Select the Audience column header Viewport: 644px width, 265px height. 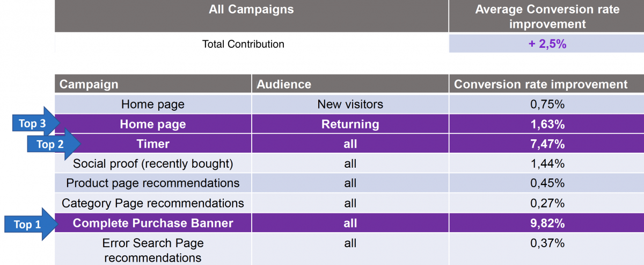(284, 84)
